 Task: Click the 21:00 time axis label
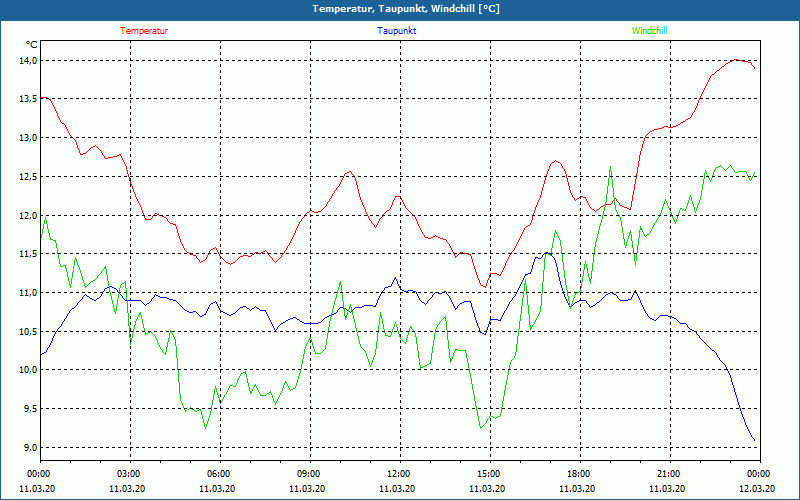(669, 474)
